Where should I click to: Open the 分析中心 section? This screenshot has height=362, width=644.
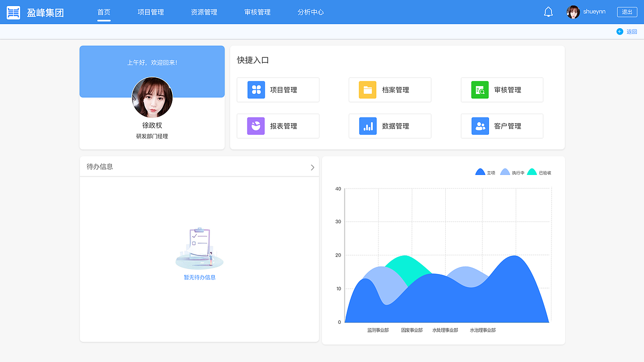point(310,12)
